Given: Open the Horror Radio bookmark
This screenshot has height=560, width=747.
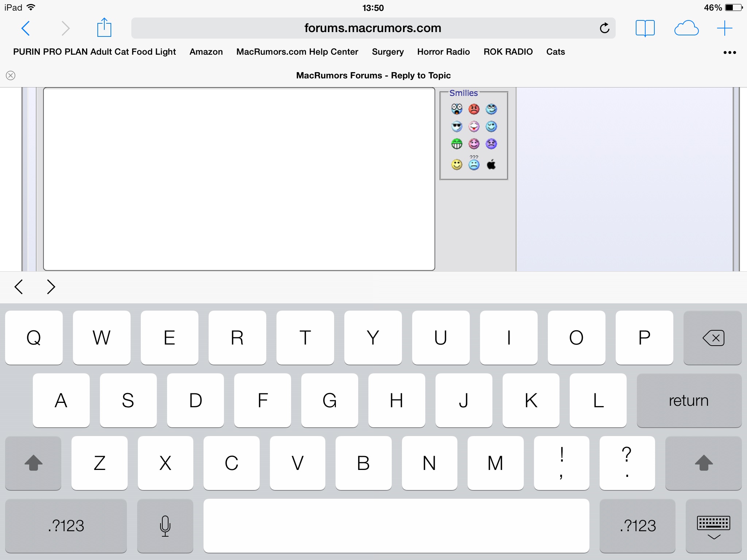Looking at the screenshot, I should [444, 52].
